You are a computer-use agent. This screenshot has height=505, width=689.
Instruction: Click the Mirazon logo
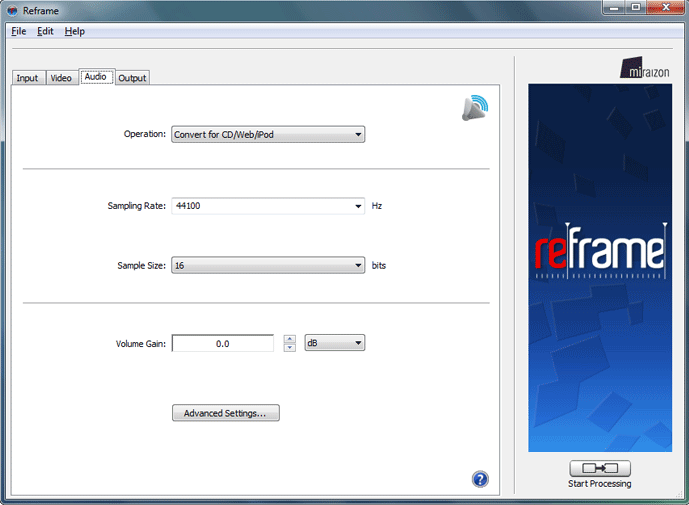(645, 68)
